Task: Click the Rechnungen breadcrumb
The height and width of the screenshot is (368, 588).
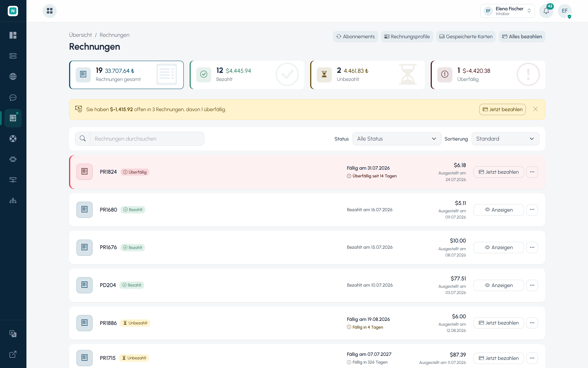Action: point(114,35)
